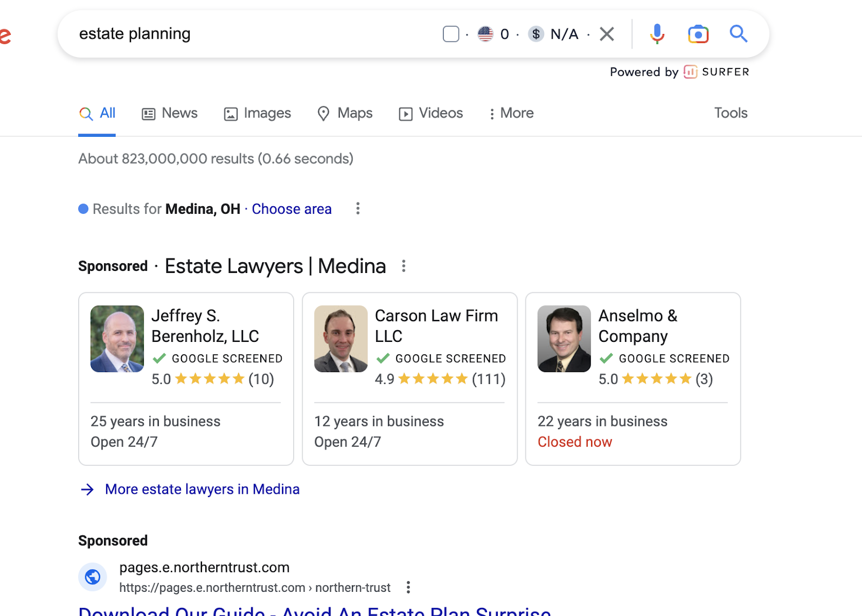The width and height of the screenshot is (862, 616).
Task: Click the 5.0 star rating with 10 reviews
Action: 213,379
